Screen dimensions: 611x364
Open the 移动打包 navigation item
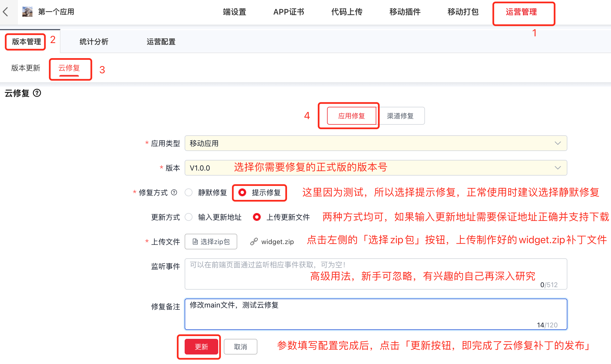coord(462,12)
